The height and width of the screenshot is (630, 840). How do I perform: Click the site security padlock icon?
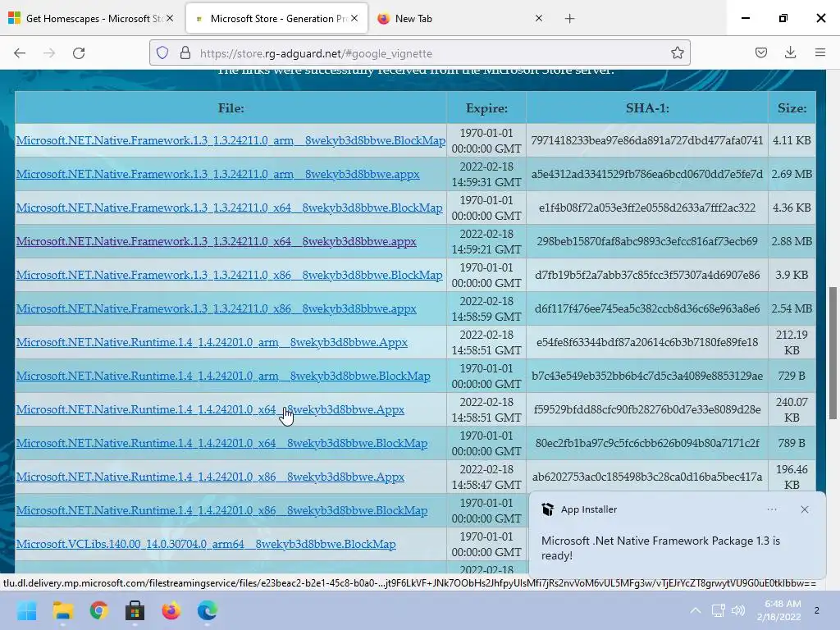click(x=185, y=53)
